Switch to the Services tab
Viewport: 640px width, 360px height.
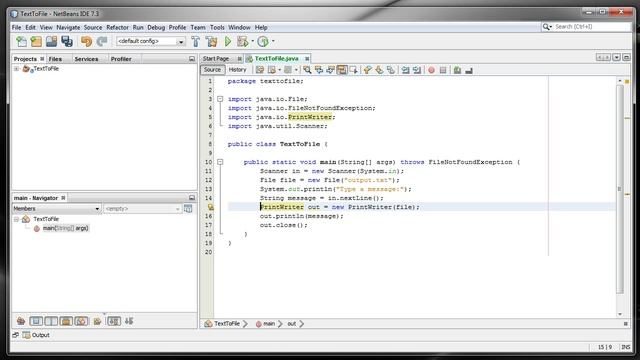(86, 59)
